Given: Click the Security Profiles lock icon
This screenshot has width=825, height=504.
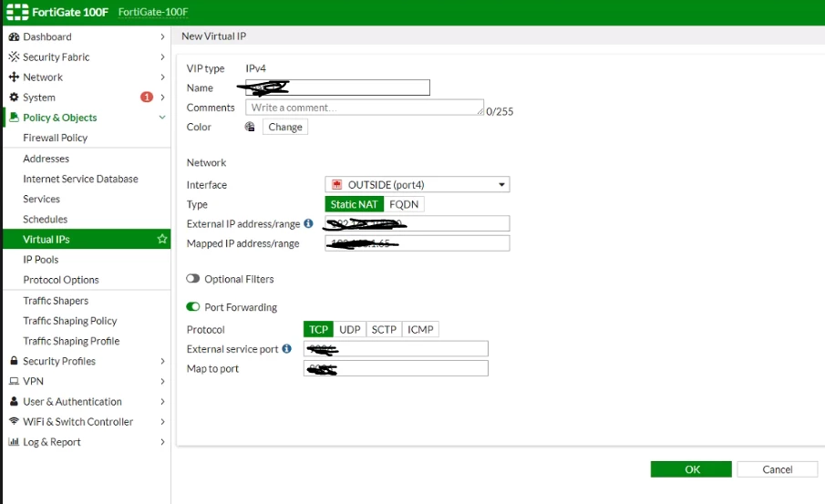Looking at the screenshot, I should pos(15,361).
